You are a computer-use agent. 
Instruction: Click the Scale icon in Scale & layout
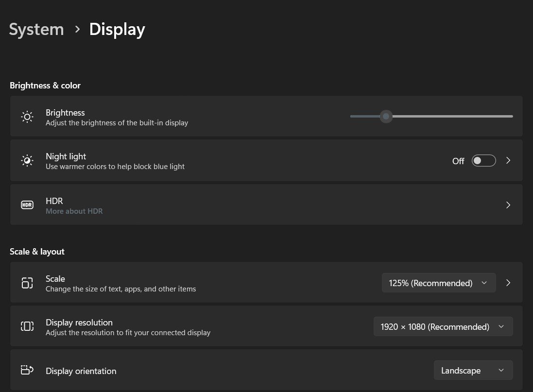pyautogui.click(x=27, y=282)
